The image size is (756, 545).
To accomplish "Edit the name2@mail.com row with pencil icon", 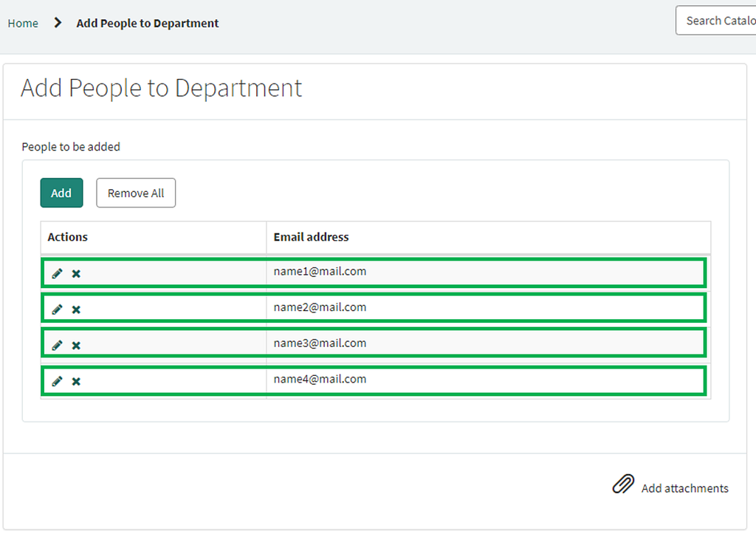I will click(57, 309).
